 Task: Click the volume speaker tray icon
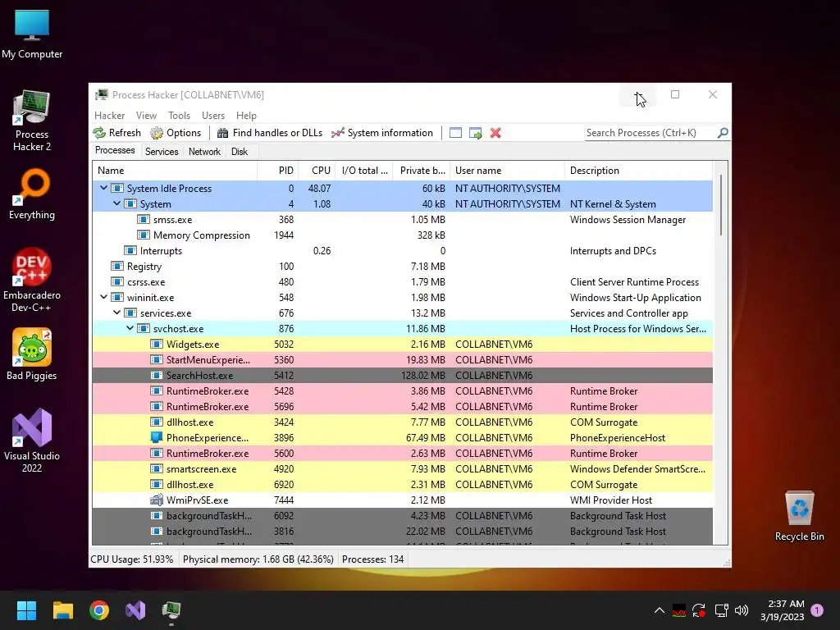[x=742, y=610]
